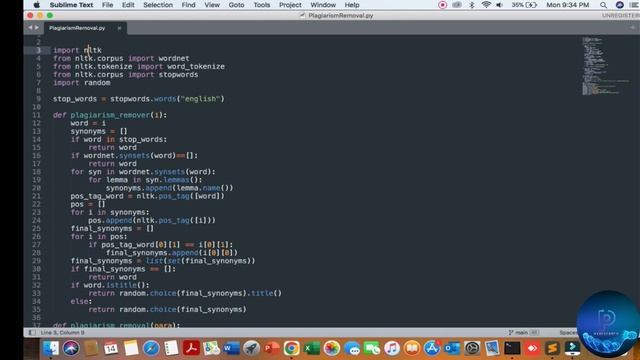This screenshot has height=360, width=640.
Task: Open the Spaces indentation setting
Action: 568,333
